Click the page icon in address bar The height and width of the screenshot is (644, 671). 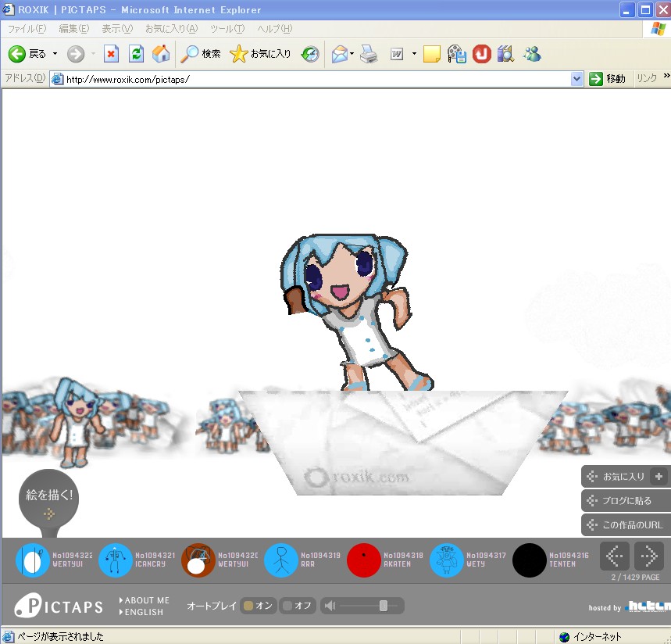tap(58, 79)
